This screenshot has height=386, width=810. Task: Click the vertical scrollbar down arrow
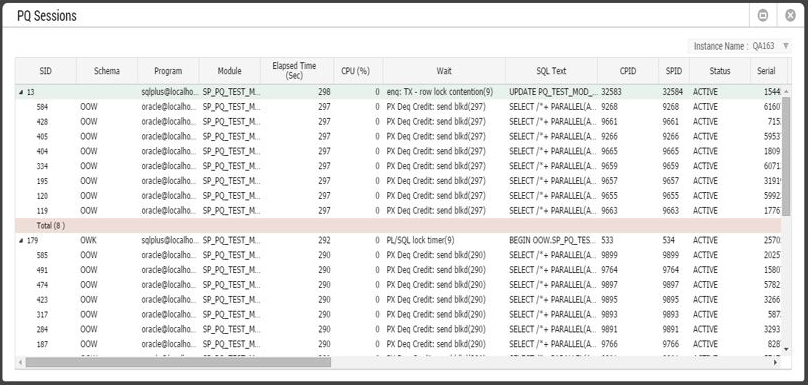(786, 350)
